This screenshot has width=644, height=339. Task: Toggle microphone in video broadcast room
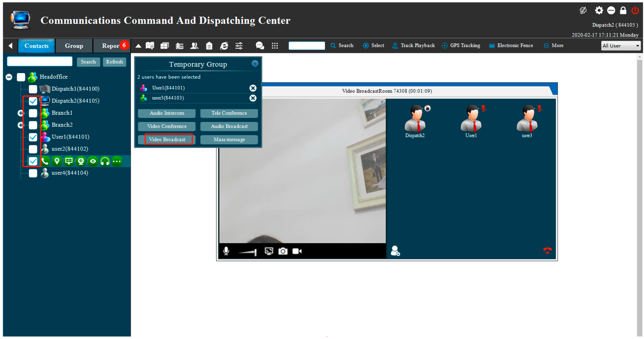click(x=226, y=251)
